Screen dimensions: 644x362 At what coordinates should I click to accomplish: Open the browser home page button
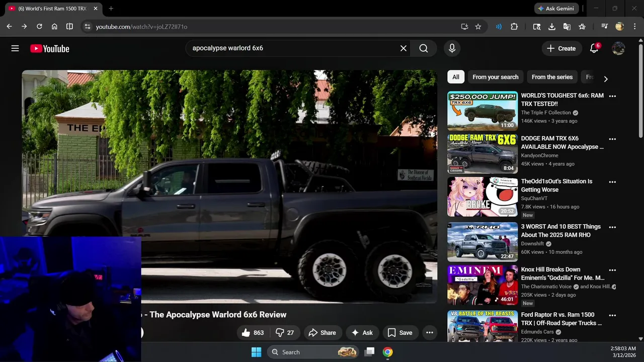[54, 27]
